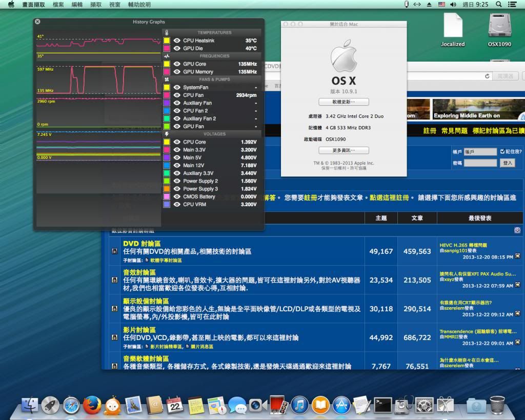Click the pink color swatch for CPU Fan
Image resolution: width=525 pixels, height=420 pixels.
point(167,95)
